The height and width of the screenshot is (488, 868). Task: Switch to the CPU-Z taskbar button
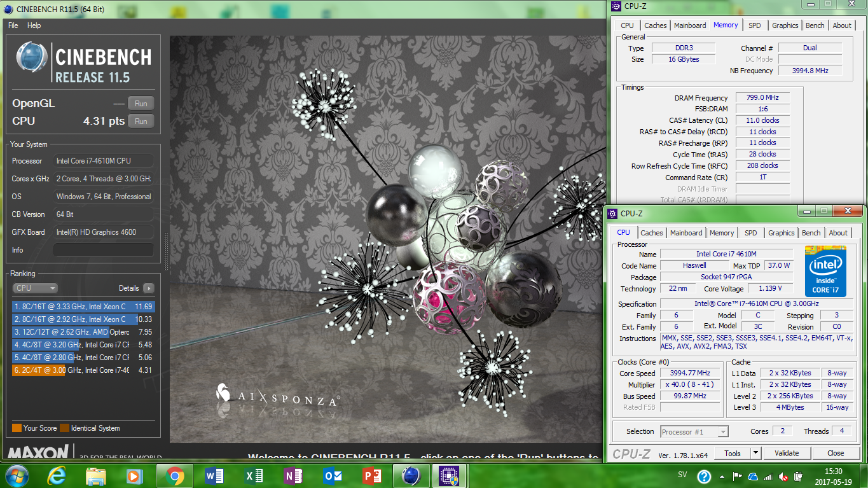click(x=450, y=475)
